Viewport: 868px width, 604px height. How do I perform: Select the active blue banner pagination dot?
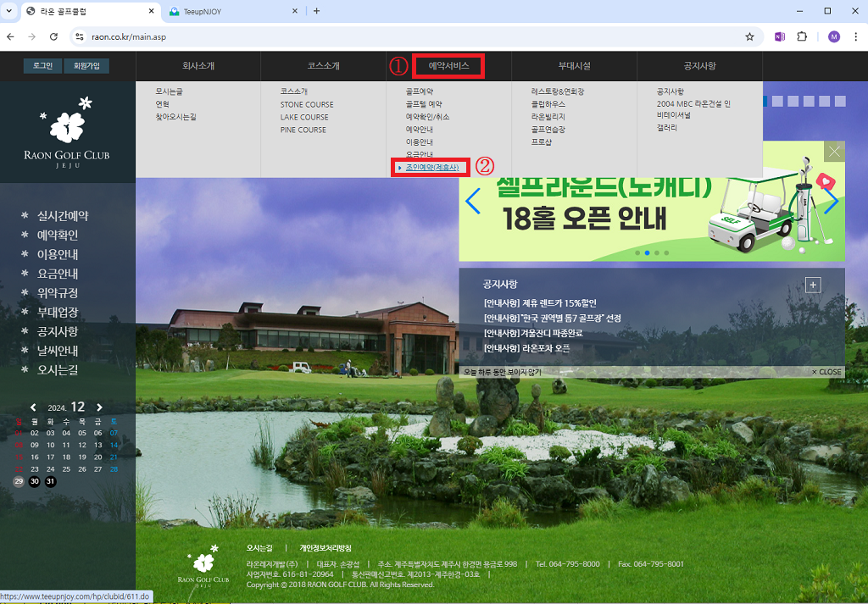[647, 252]
